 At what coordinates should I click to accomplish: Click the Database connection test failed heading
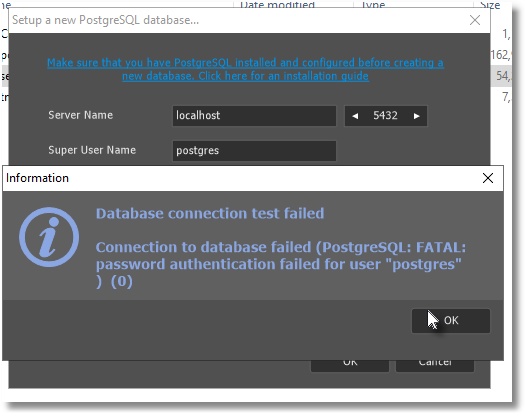pos(210,214)
